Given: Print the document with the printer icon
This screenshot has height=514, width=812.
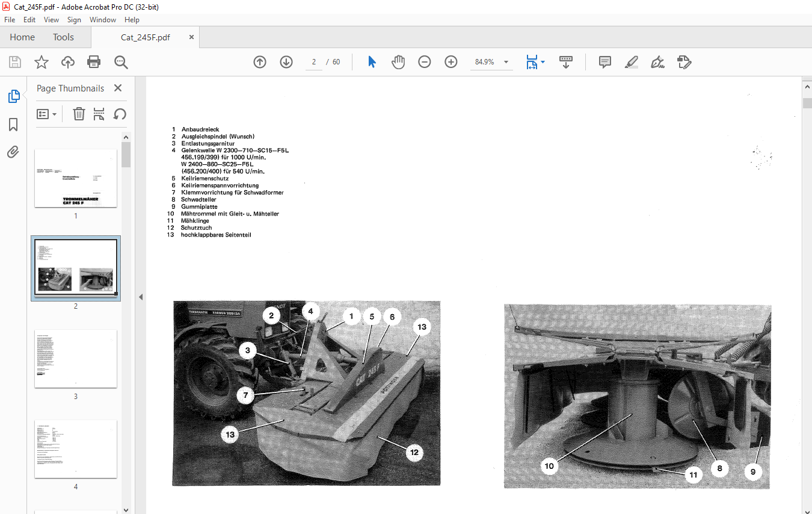Looking at the screenshot, I should (x=94, y=62).
